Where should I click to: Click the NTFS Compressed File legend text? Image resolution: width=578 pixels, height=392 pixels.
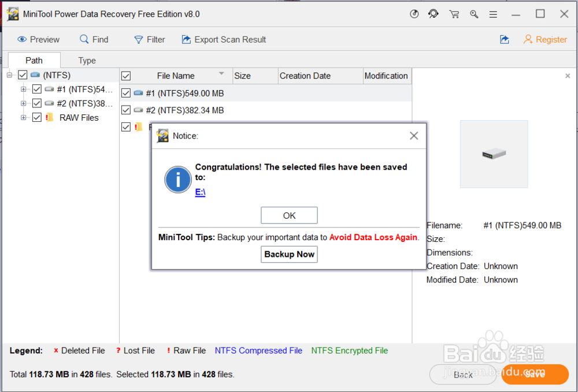tap(258, 350)
